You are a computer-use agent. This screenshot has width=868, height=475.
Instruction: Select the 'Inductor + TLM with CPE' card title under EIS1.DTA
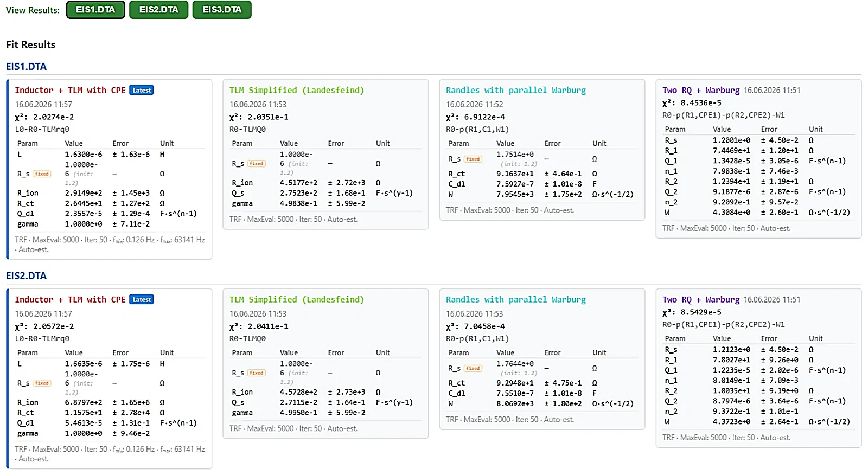(70, 90)
